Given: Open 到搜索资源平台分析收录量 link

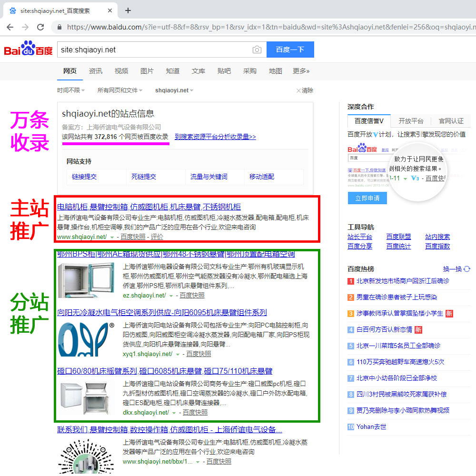Looking at the screenshot, I should pyautogui.click(x=215, y=137).
